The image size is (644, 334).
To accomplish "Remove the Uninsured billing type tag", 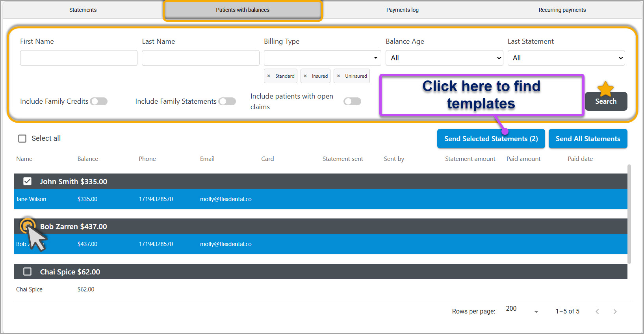I will pyautogui.click(x=338, y=76).
